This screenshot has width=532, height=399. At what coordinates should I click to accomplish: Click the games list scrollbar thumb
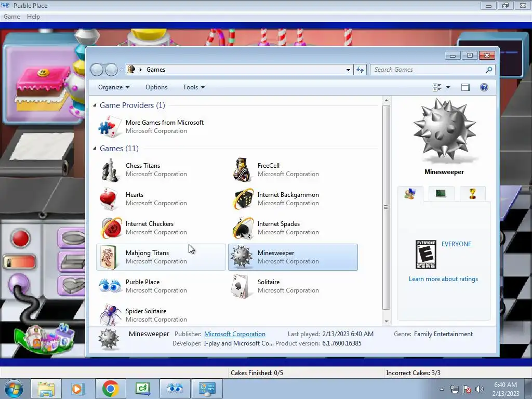[386, 207]
